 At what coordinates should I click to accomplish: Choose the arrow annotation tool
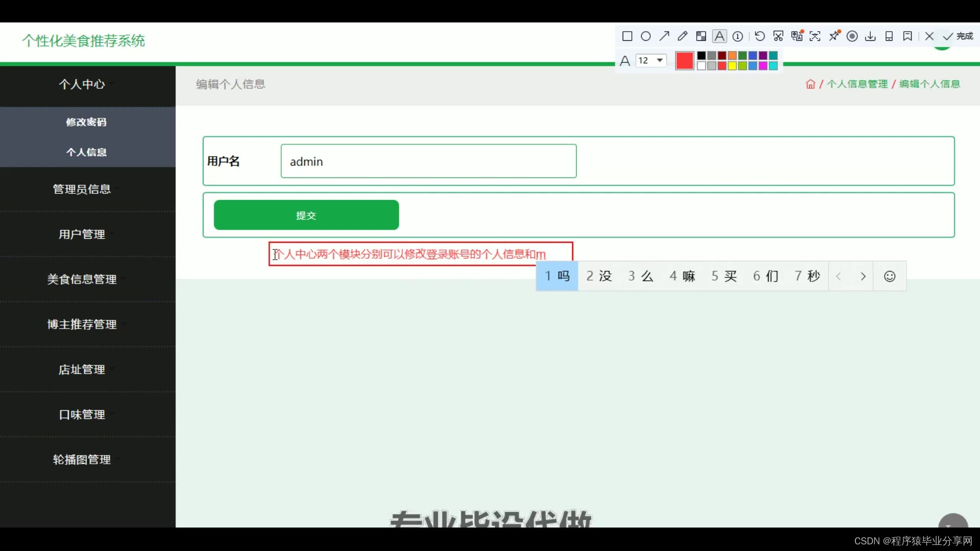[x=664, y=36]
